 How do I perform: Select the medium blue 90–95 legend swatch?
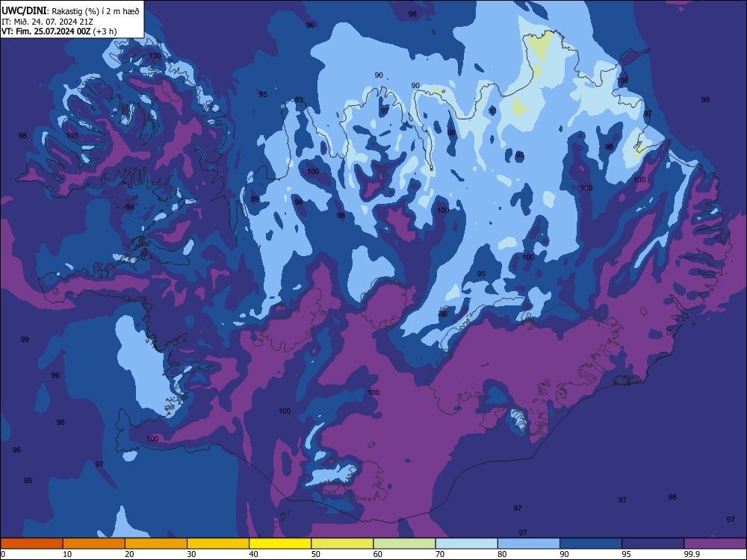pyautogui.click(x=591, y=544)
